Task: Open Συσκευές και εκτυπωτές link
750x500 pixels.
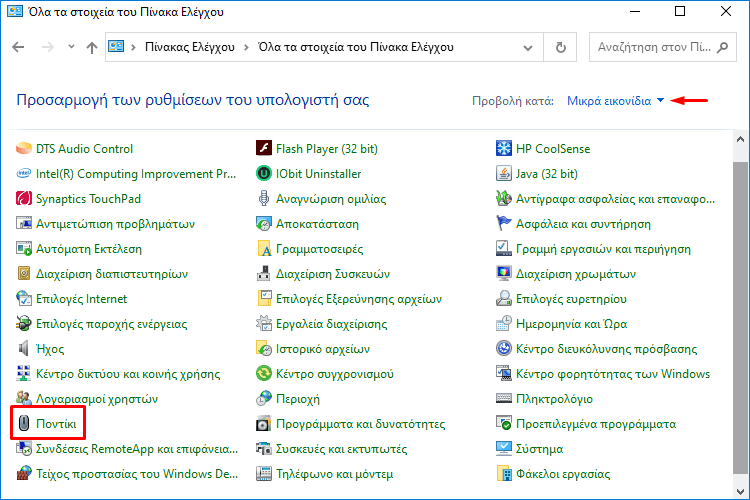Action: [342, 449]
